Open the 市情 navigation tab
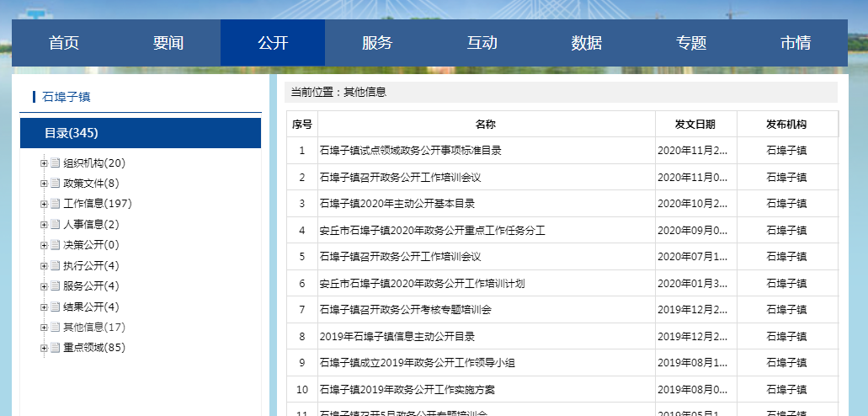 [x=796, y=43]
